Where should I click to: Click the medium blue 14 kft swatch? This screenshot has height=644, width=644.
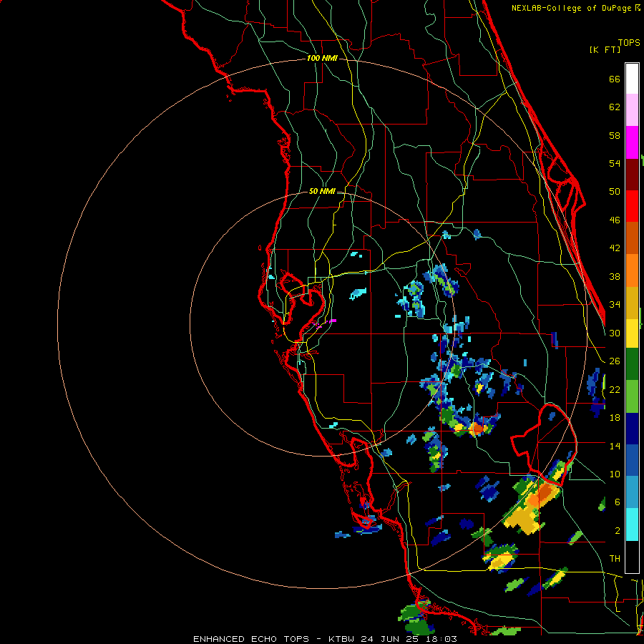coord(632,462)
